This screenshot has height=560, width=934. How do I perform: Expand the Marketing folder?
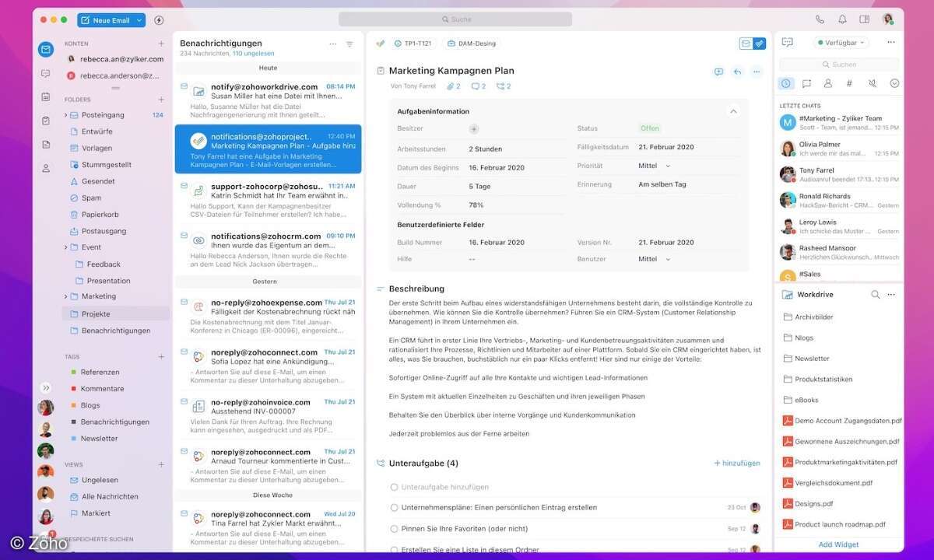point(65,296)
